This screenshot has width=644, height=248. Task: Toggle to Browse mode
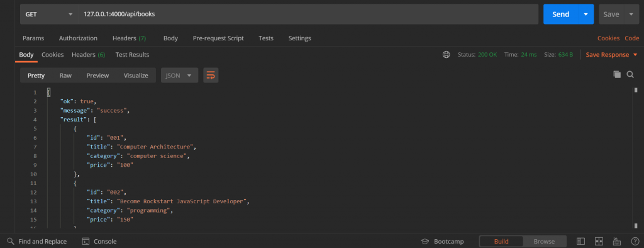click(x=544, y=242)
